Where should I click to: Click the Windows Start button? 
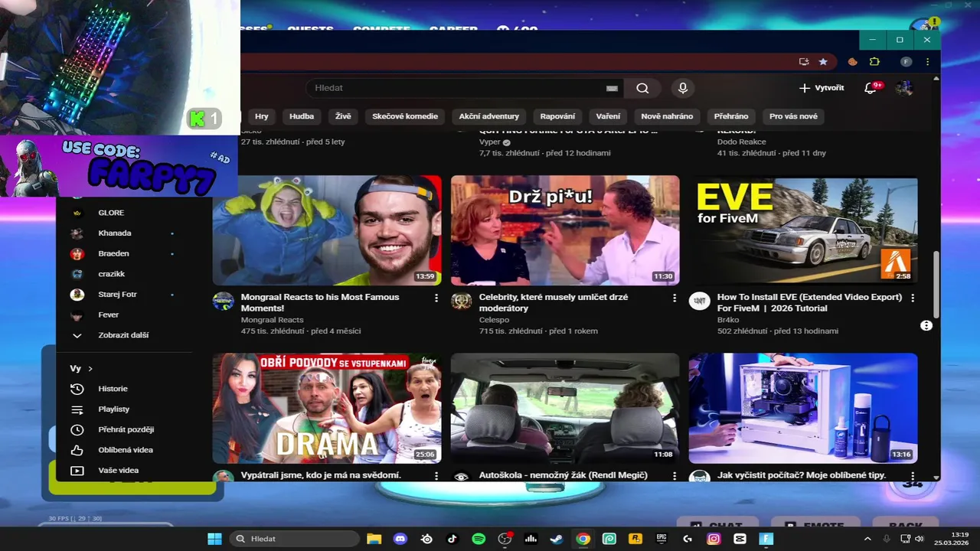pyautogui.click(x=214, y=539)
